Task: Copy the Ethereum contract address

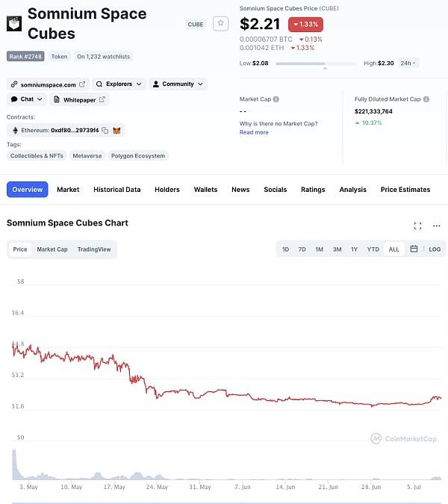Action: 105,130
